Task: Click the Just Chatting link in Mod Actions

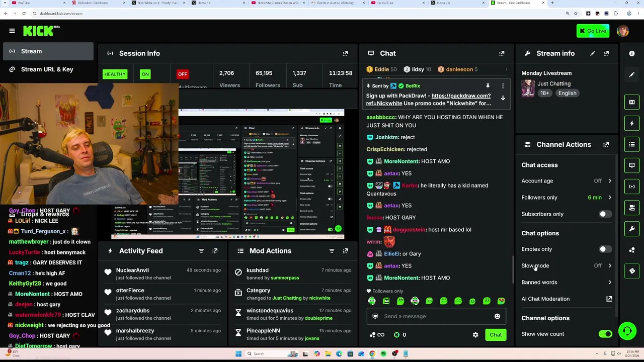Action: [x=287, y=298]
